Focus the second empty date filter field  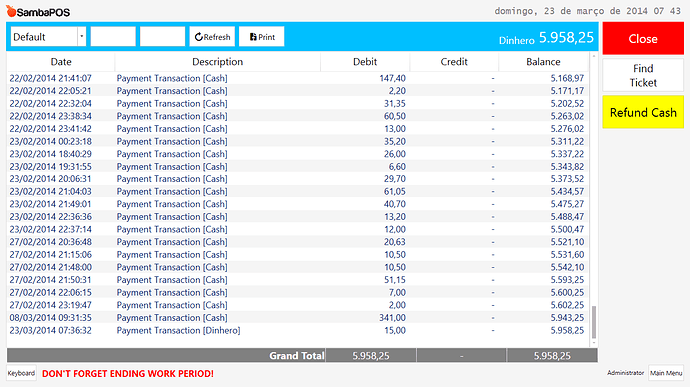pos(162,37)
